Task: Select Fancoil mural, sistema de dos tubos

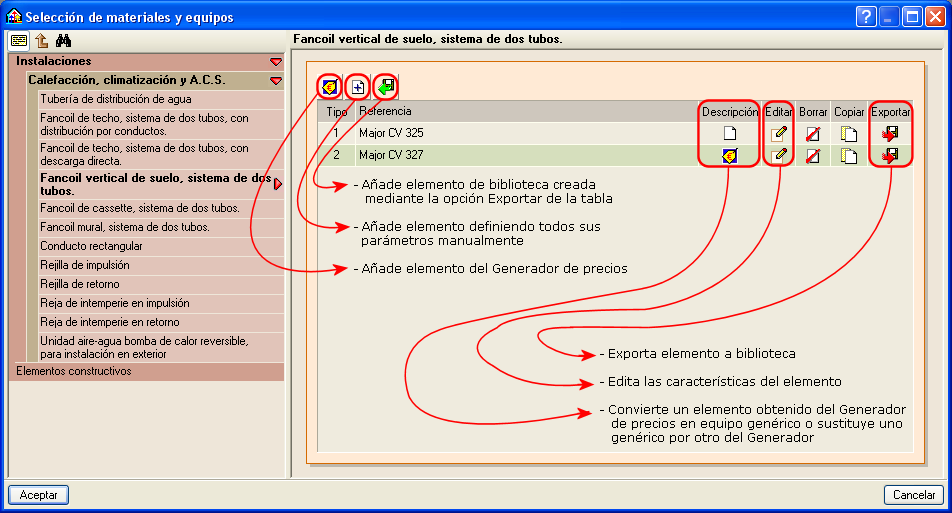Action: (x=162, y=227)
